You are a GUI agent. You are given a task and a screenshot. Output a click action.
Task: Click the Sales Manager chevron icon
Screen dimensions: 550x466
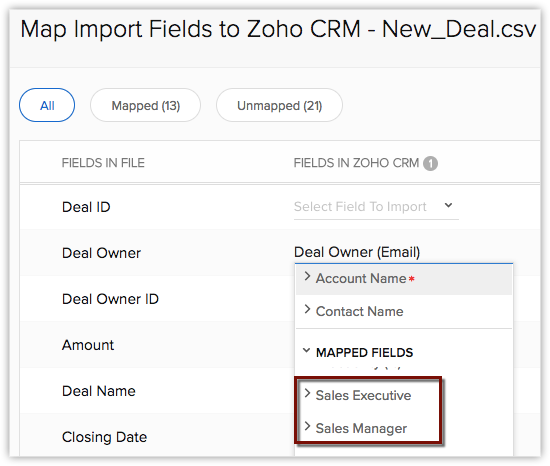click(x=307, y=426)
